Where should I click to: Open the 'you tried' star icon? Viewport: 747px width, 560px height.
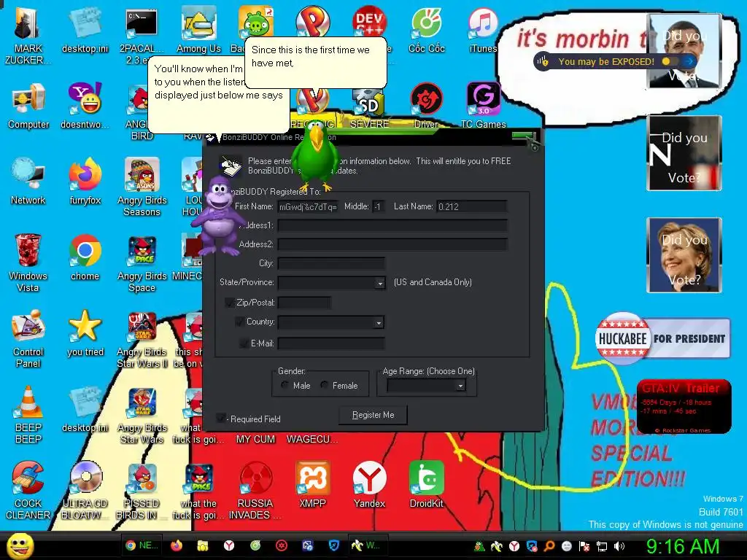point(85,333)
